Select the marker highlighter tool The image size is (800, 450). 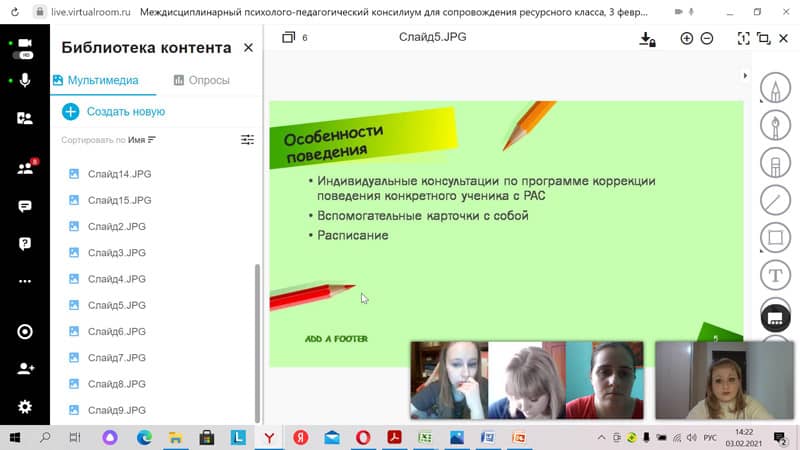coord(775,163)
